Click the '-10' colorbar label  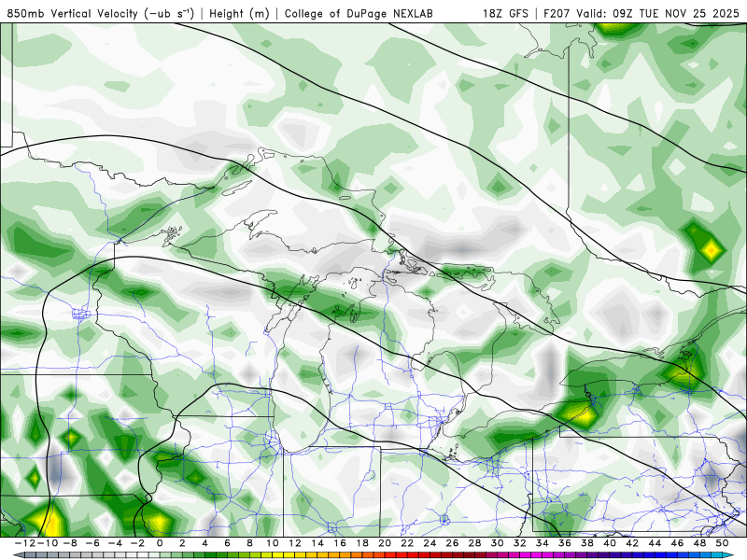tap(47, 543)
